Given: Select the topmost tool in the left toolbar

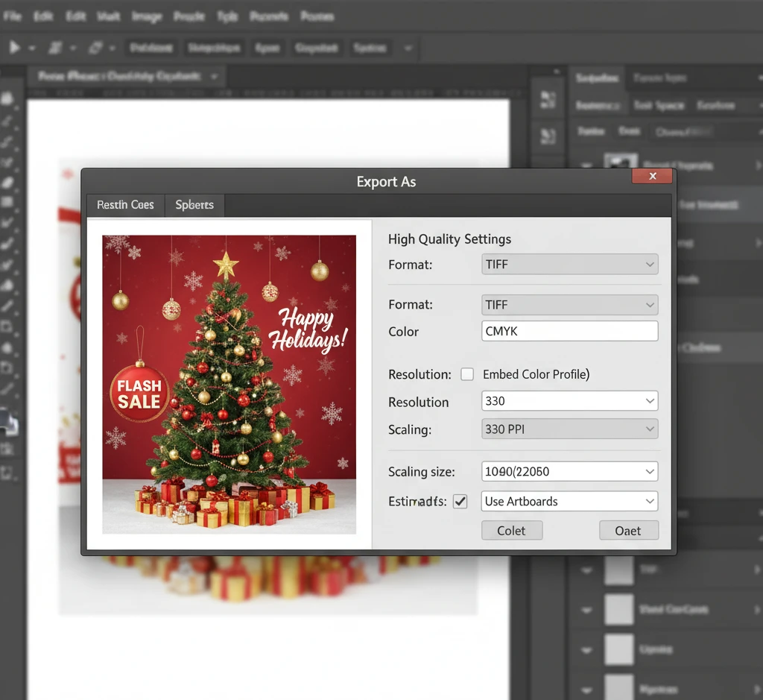Looking at the screenshot, I should pyautogui.click(x=8, y=98).
